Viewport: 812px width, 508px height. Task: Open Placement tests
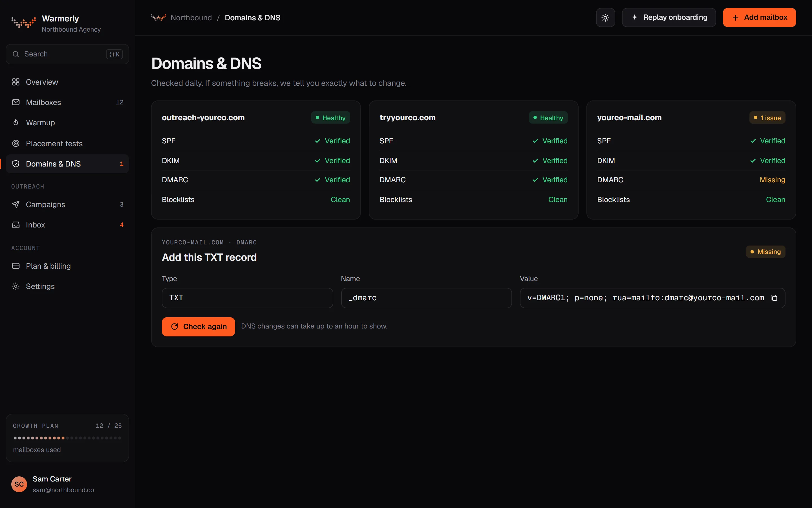(67, 143)
